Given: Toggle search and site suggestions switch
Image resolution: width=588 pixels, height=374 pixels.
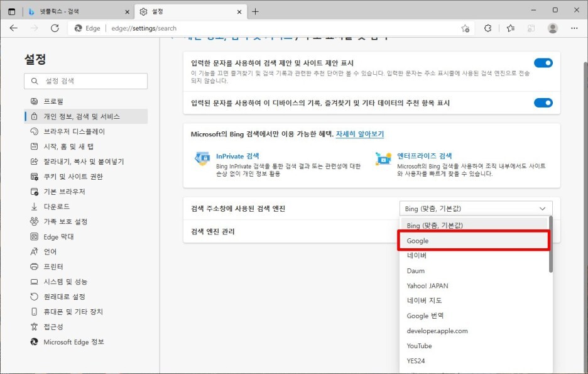Looking at the screenshot, I should [x=543, y=63].
